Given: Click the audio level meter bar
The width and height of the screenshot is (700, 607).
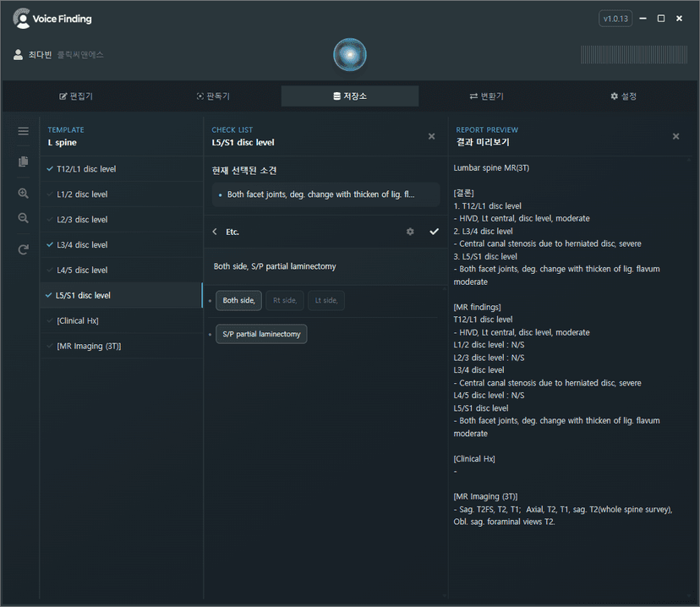Looking at the screenshot, I should (x=633, y=55).
